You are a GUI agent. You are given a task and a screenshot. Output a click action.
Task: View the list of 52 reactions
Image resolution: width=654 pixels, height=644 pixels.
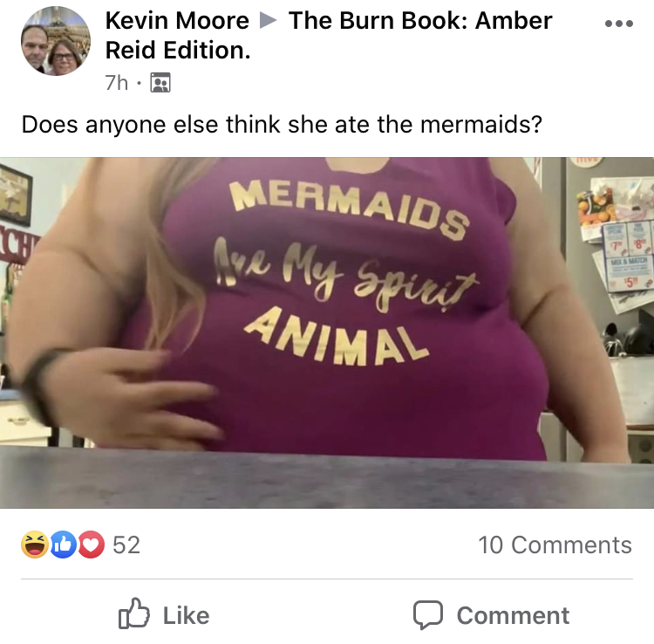pos(126,545)
